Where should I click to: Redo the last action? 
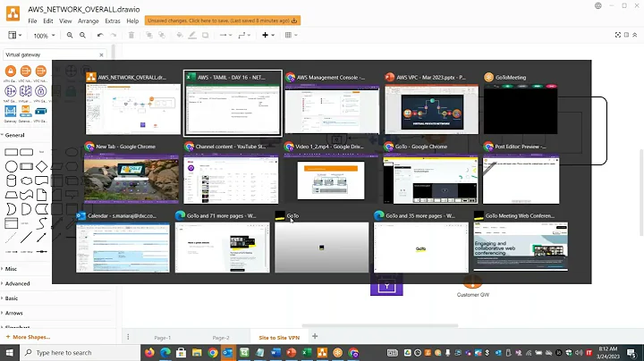(114, 35)
